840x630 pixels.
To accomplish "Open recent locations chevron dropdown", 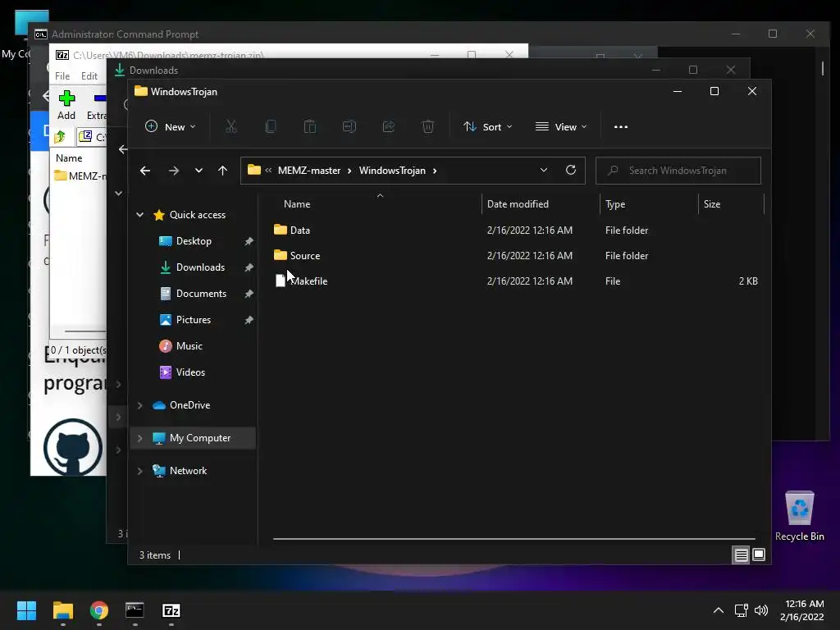I will [199, 171].
